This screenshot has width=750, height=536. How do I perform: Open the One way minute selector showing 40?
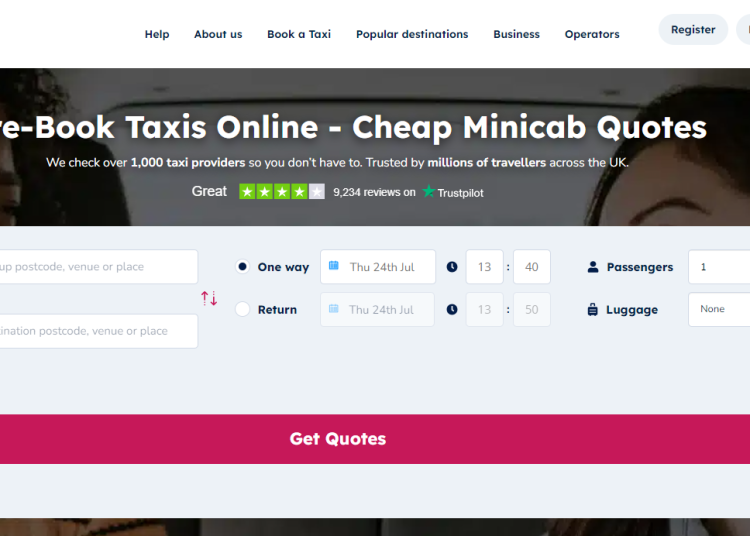point(532,267)
